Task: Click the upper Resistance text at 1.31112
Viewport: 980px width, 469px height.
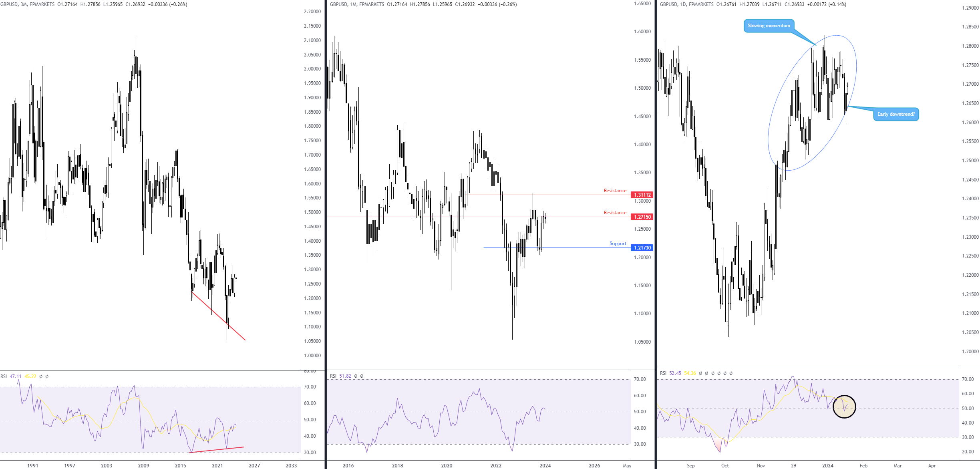Action: click(x=615, y=191)
